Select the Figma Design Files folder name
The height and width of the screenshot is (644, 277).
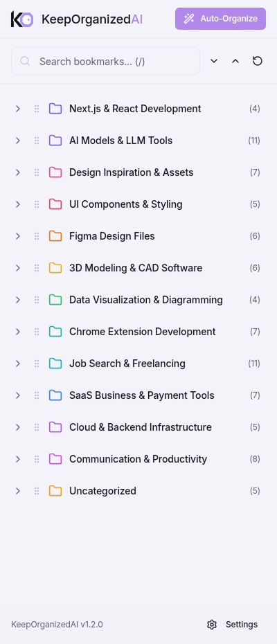(112, 236)
